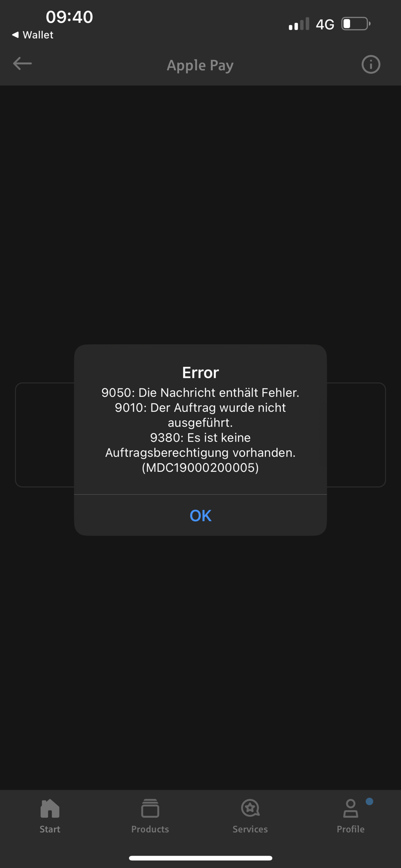Open the info circle icon
This screenshot has width=401, height=868.
[371, 64]
